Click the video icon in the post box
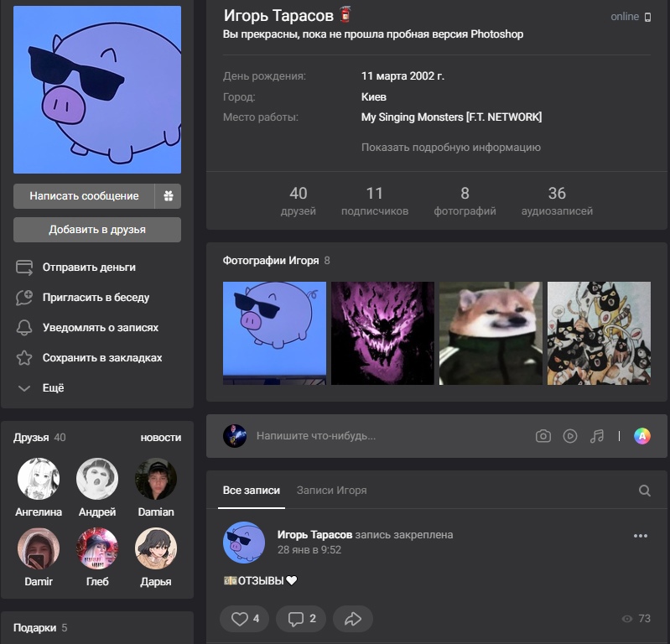The height and width of the screenshot is (644, 670). 570,436
